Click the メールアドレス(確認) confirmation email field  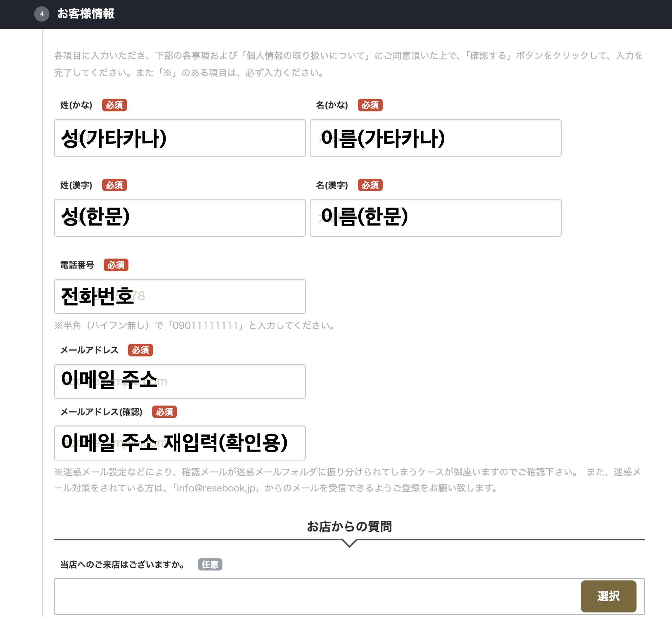180,443
